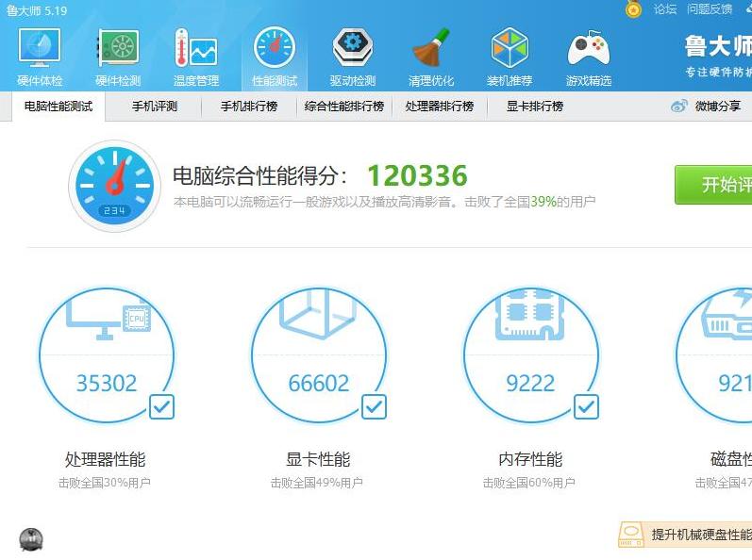Switch to the 综合性能排行榜 tab
Image resolution: width=752 pixels, height=560 pixels.
pyautogui.click(x=343, y=107)
